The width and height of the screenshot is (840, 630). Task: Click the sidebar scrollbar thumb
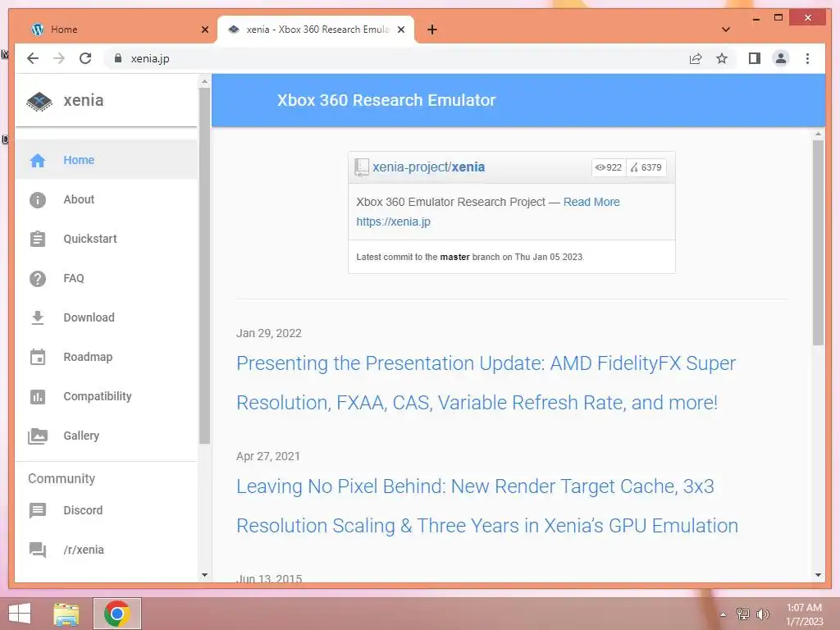tap(204, 265)
